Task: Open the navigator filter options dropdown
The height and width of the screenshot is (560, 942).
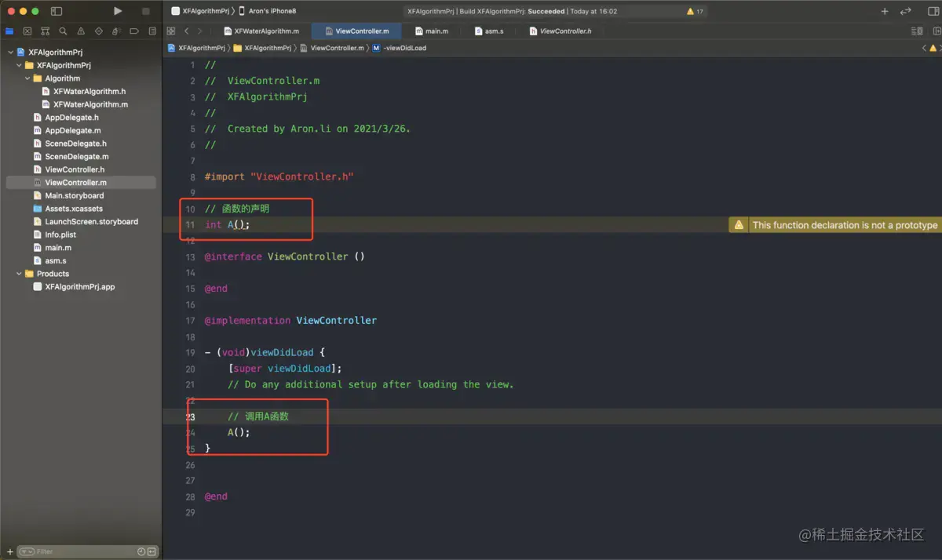Action: click(27, 551)
